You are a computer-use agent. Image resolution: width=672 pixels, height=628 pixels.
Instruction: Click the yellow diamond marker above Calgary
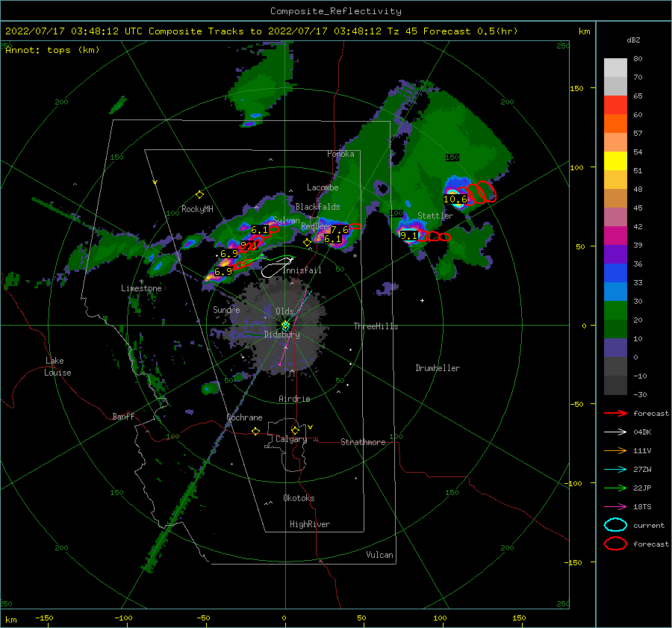pyautogui.click(x=295, y=430)
